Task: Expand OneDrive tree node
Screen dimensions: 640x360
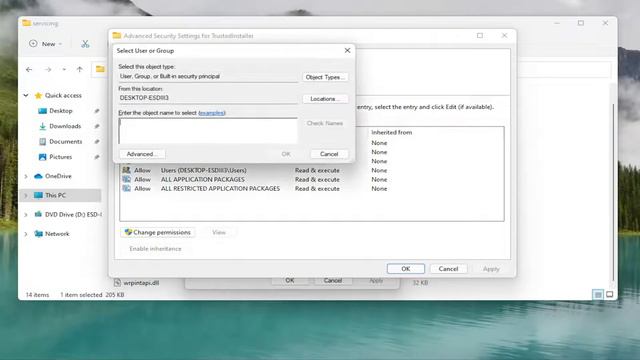Action: click(x=26, y=176)
